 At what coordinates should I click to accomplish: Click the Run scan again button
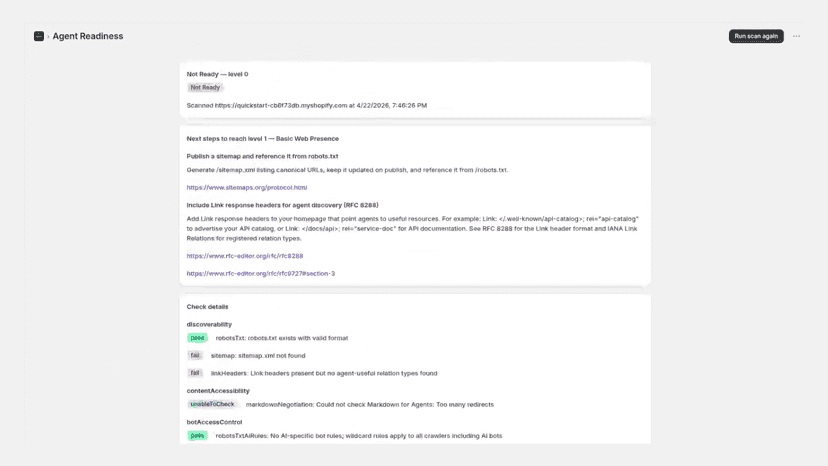(756, 36)
